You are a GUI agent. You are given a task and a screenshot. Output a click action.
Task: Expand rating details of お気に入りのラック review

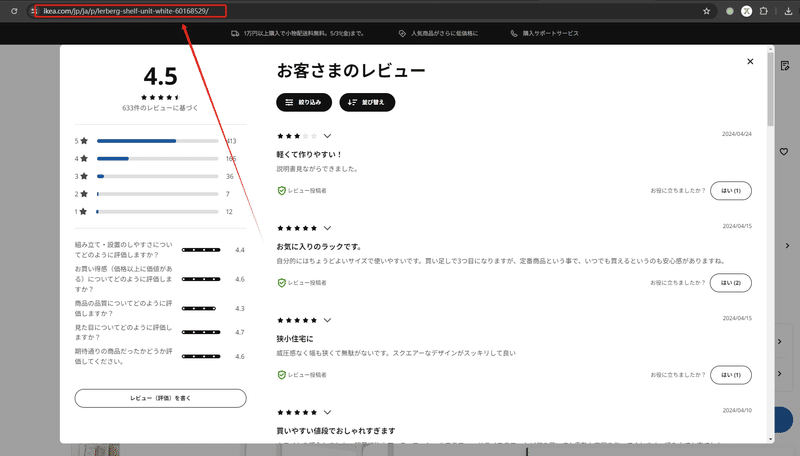click(328, 228)
